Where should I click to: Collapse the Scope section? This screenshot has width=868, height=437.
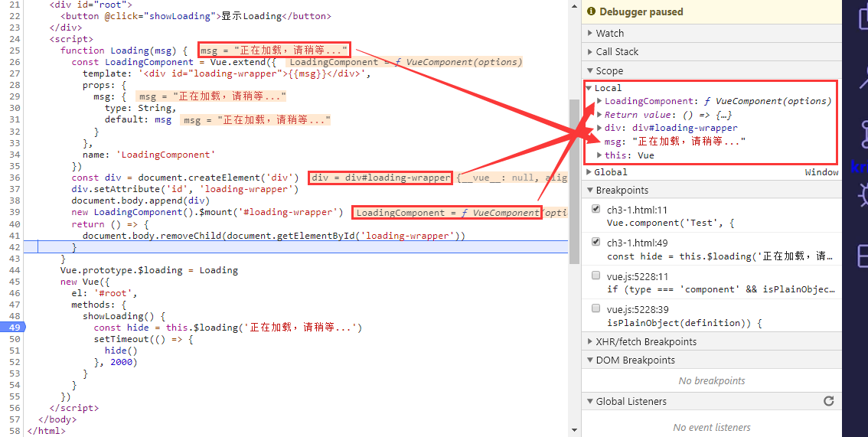click(590, 71)
